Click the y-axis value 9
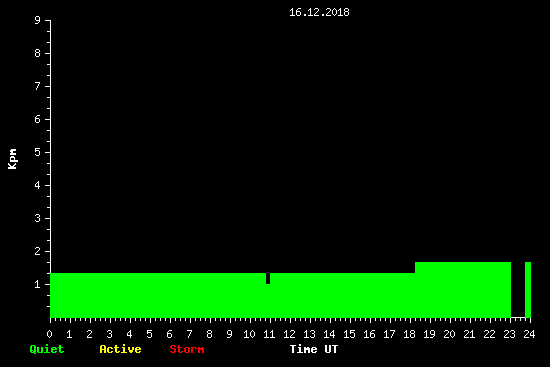The height and width of the screenshot is (367, 550). pyautogui.click(x=37, y=20)
